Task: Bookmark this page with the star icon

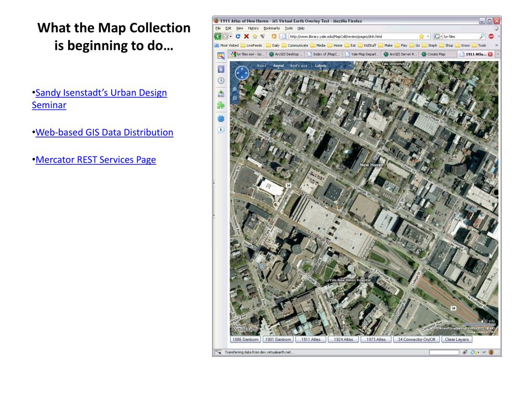Action: pyautogui.click(x=421, y=36)
